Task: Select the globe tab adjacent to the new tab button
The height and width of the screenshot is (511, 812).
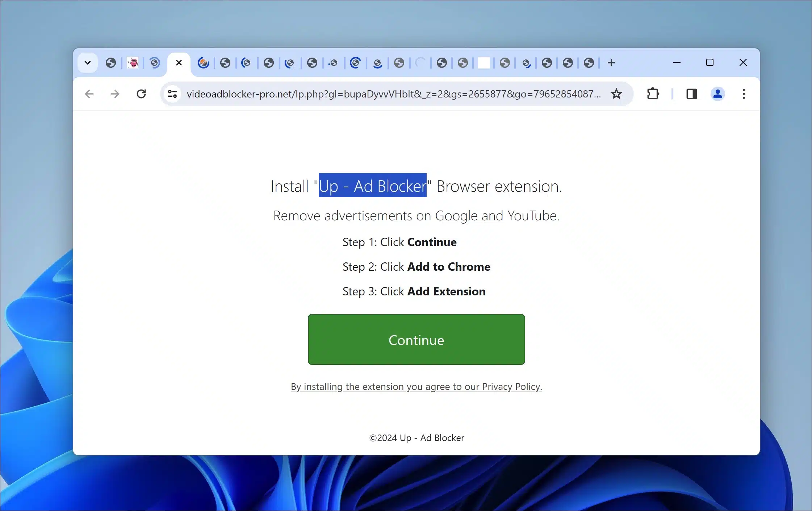Action: [x=589, y=63]
